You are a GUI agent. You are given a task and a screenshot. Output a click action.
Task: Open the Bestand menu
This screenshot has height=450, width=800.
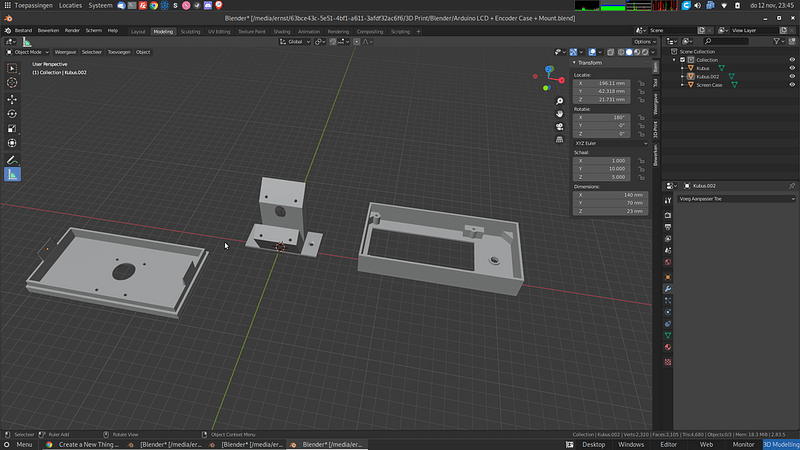(x=23, y=31)
